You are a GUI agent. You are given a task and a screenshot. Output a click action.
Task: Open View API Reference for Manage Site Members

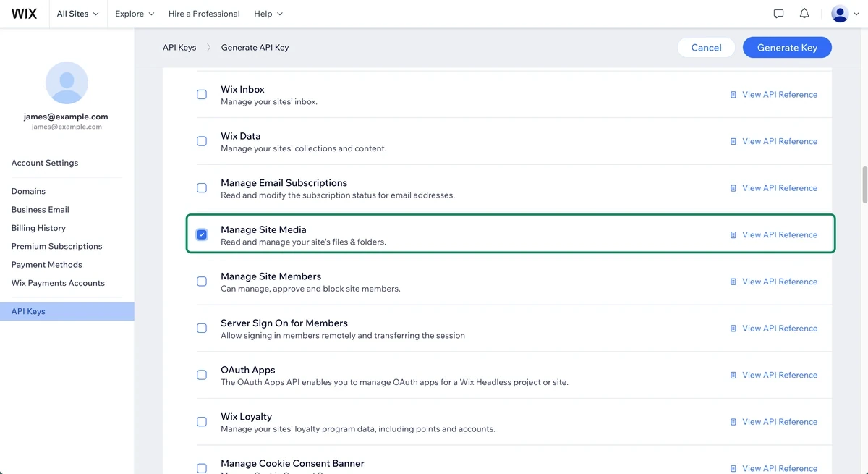tap(780, 282)
